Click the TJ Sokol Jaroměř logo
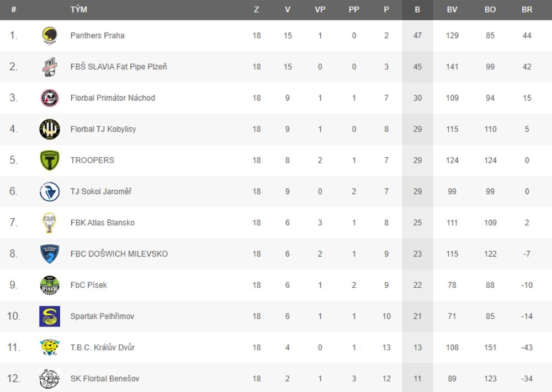 tap(50, 192)
